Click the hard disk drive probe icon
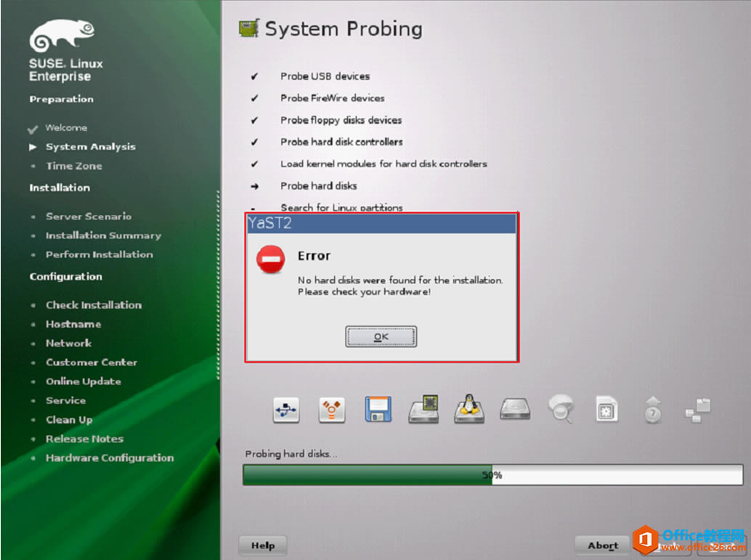This screenshot has height=560, width=751. click(515, 409)
